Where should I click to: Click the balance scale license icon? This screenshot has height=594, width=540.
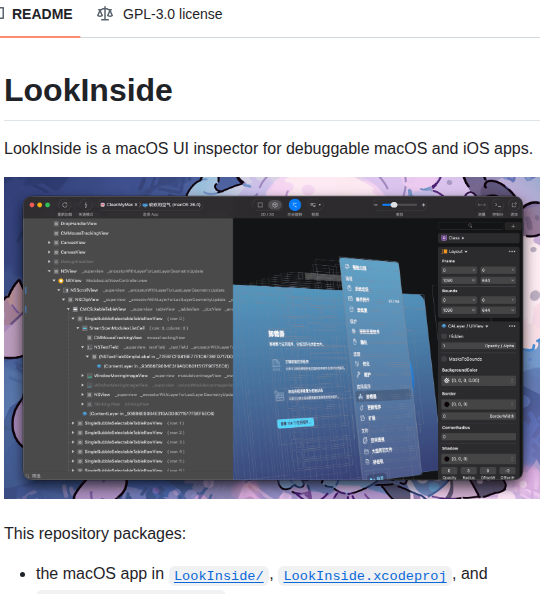pyautogui.click(x=105, y=14)
